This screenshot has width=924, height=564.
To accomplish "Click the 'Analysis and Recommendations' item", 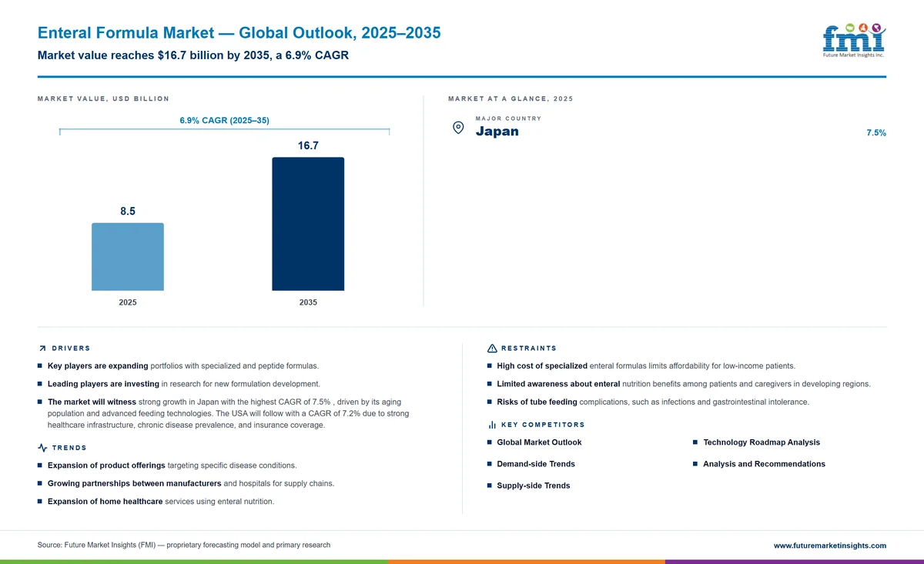I will (764, 464).
